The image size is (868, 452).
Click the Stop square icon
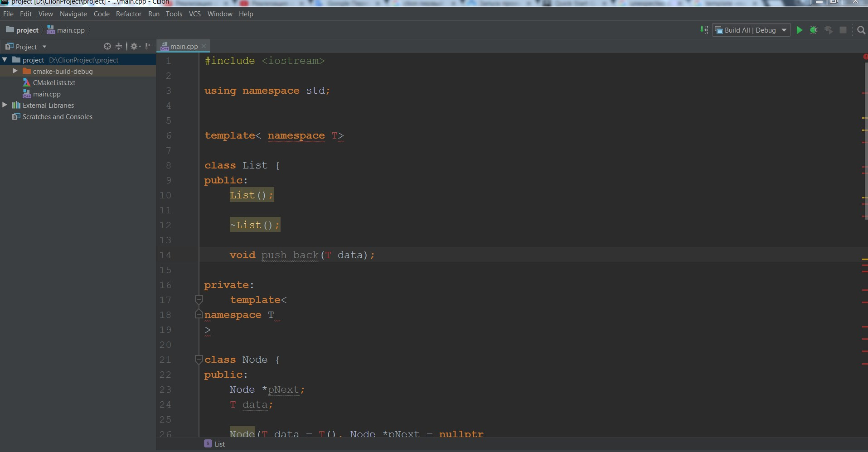(843, 30)
